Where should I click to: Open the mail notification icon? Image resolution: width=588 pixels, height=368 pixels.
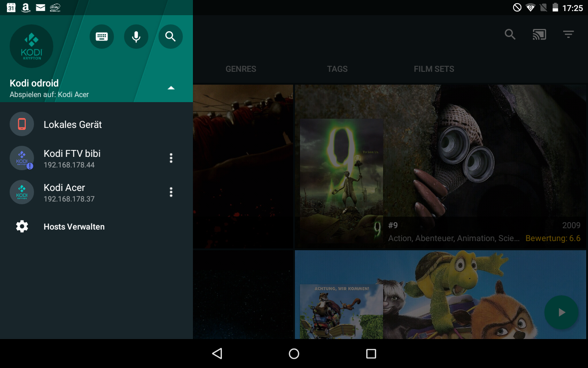click(40, 7)
